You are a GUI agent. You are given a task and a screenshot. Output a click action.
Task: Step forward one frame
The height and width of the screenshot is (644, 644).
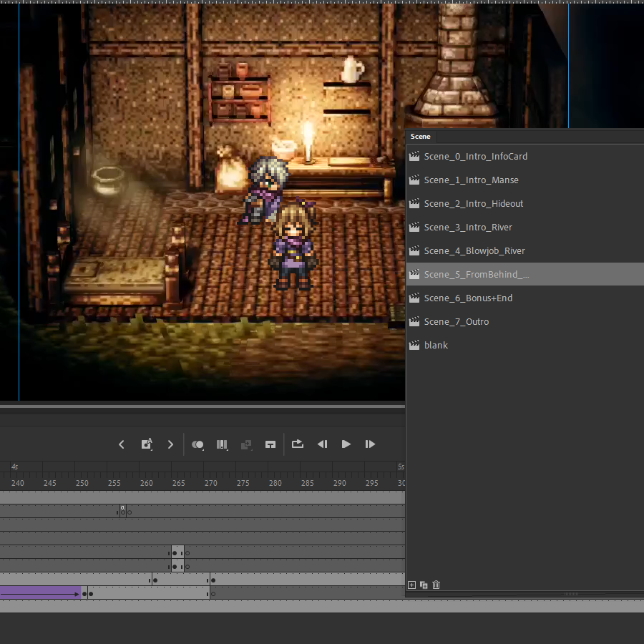pos(370,444)
